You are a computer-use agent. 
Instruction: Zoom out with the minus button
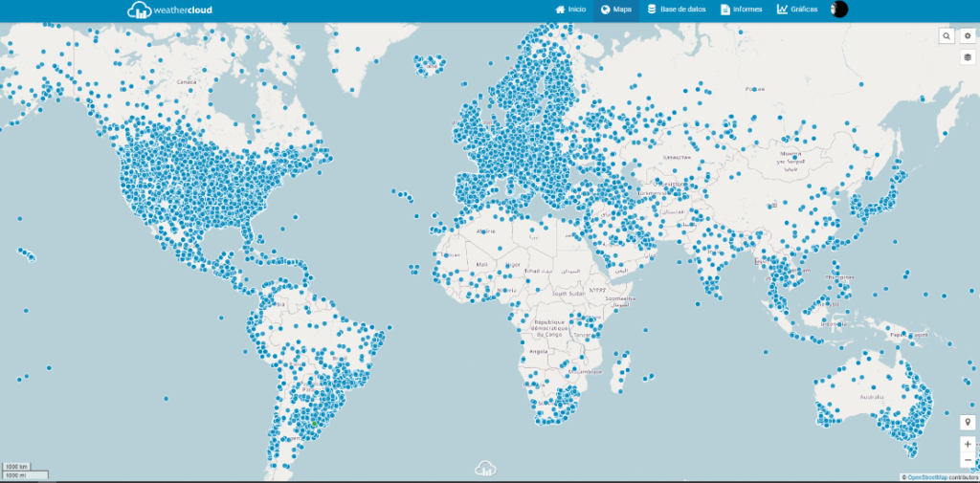(x=968, y=460)
